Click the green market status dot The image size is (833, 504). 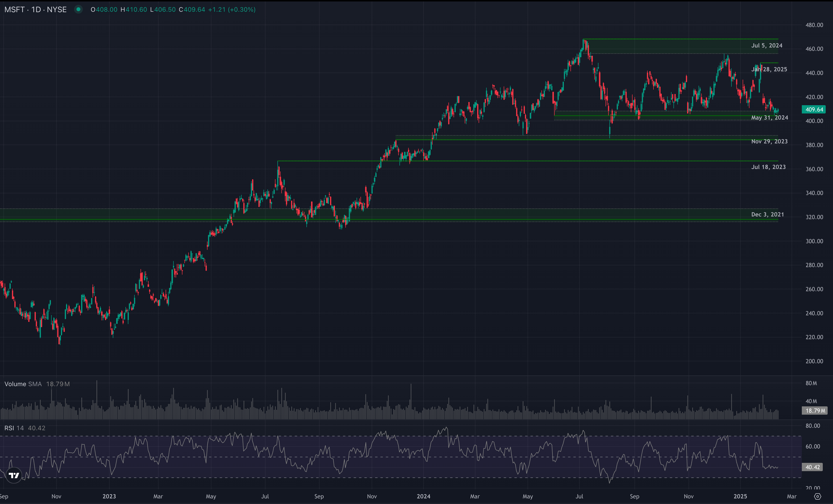pos(78,9)
